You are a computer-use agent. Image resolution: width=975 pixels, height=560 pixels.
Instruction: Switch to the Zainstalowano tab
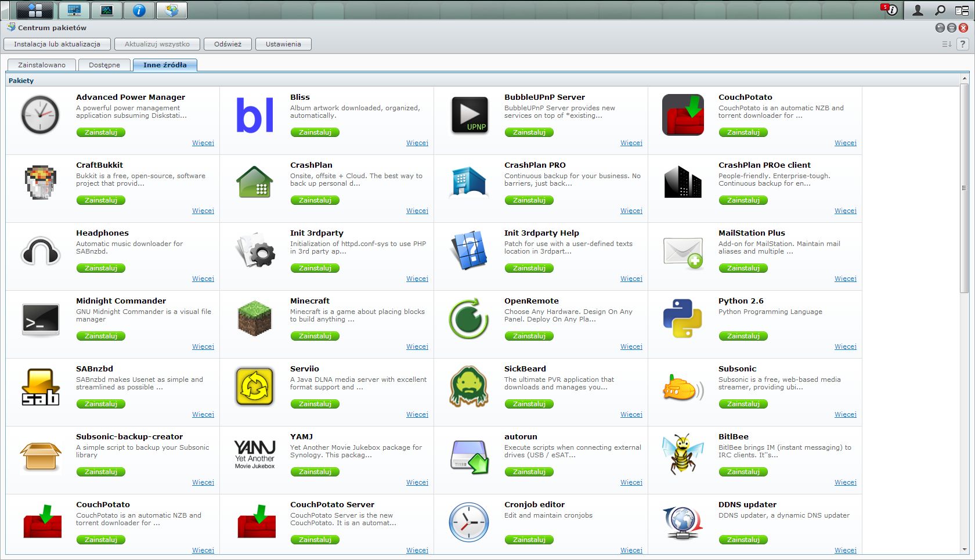pos(42,65)
